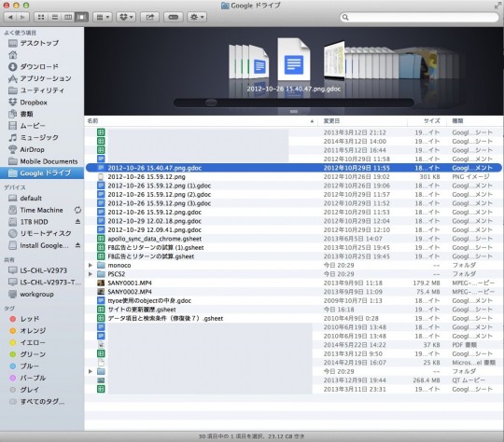504x442 pixels.
Task: Expand the monoco folder
Action: [x=91, y=266]
